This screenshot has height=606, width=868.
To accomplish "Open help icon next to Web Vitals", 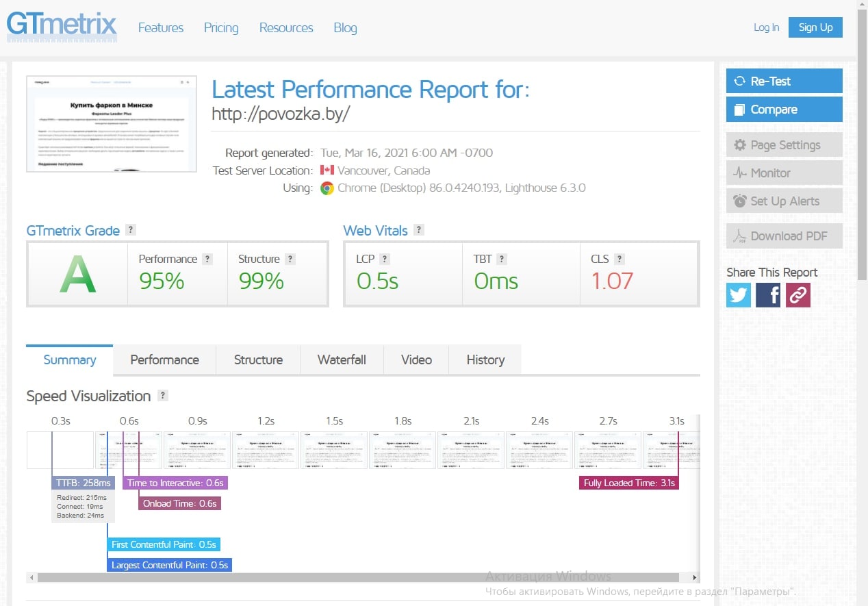I will pyautogui.click(x=419, y=230).
